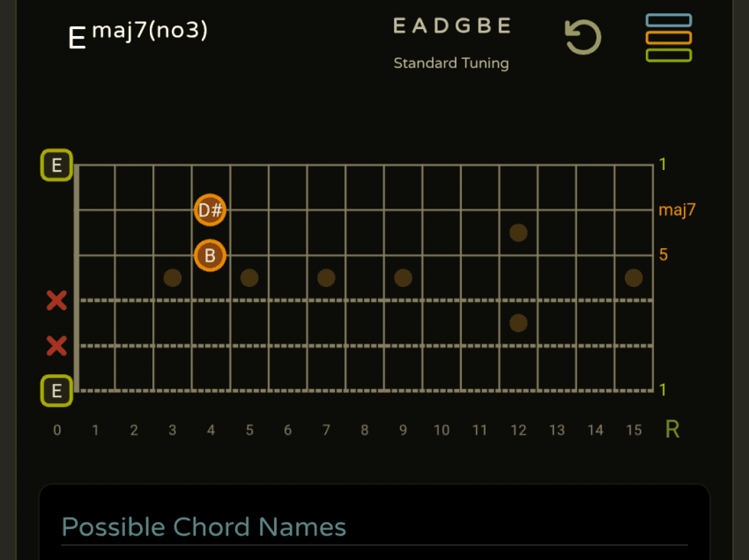This screenshot has height=560, width=749.
Task: Click the orange maj7 interval label
Action: point(677,210)
